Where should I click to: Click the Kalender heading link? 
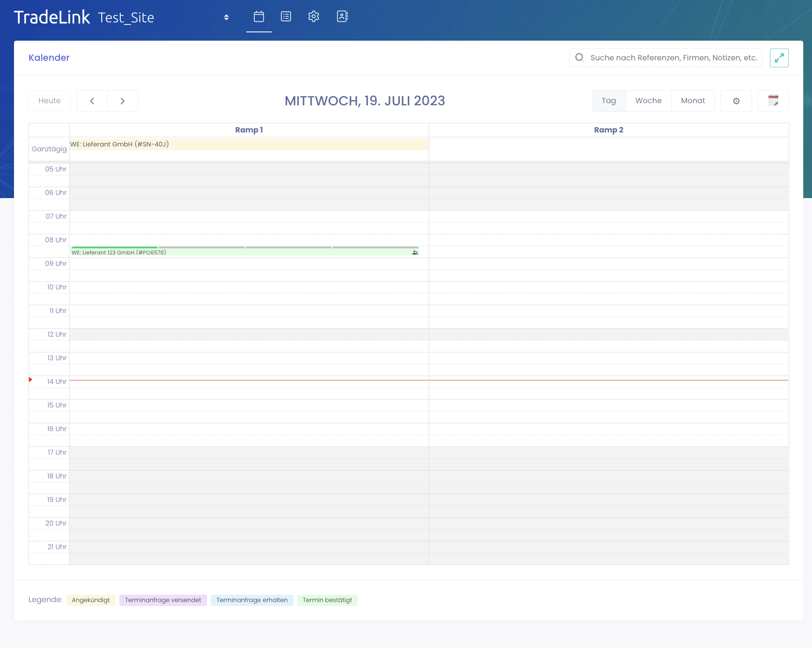[x=49, y=58]
